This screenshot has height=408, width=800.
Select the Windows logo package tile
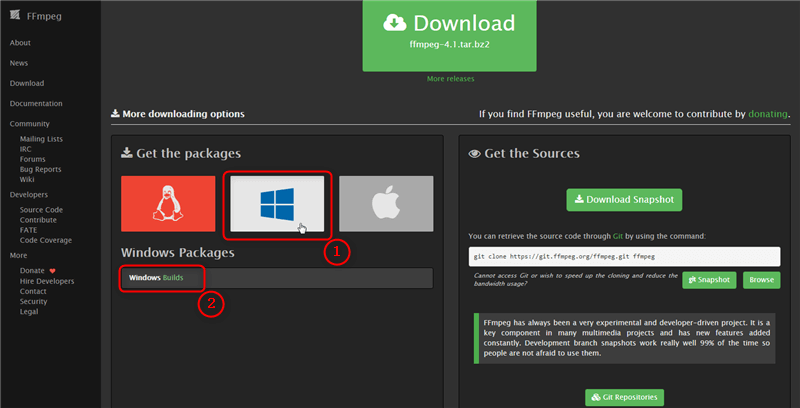pyautogui.click(x=276, y=204)
